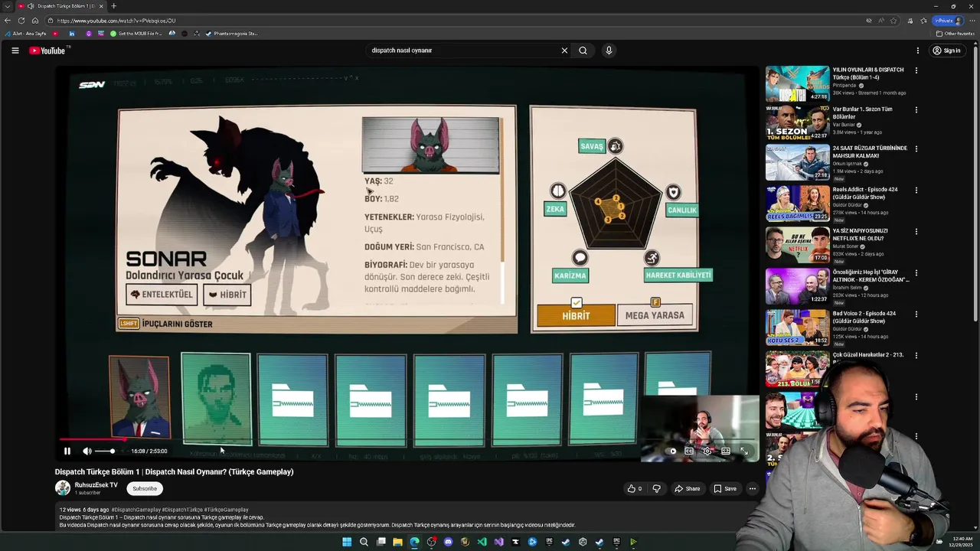Open the tab search dropdown arrow
Screen dimensions: 980x551
click(x=8, y=6)
